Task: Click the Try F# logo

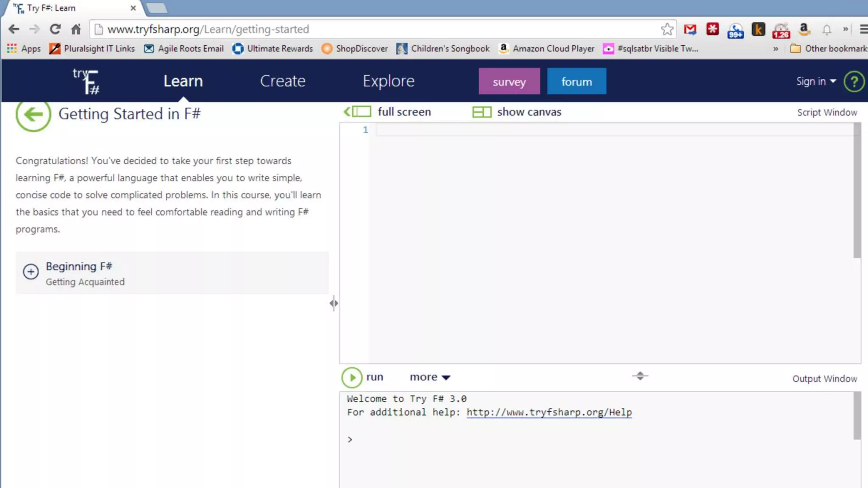Action: [x=86, y=81]
